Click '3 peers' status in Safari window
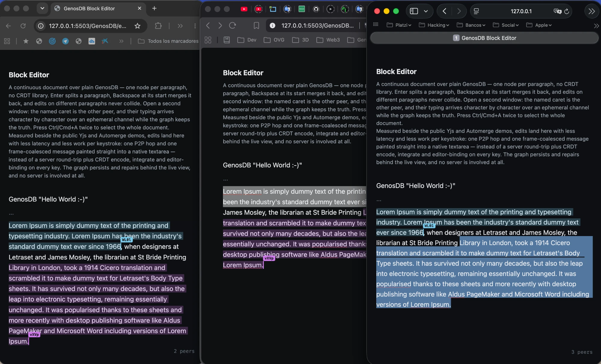 (x=582, y=352)
